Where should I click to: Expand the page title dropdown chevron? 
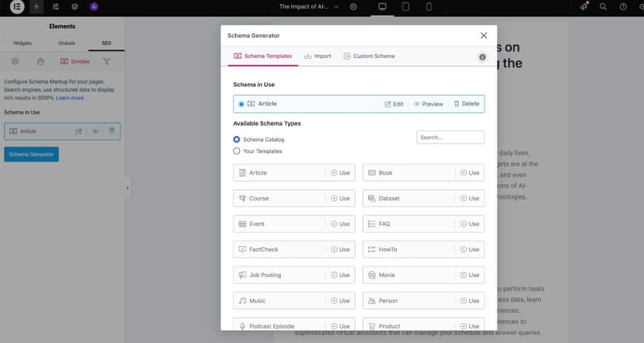click(x=336, y=6)
